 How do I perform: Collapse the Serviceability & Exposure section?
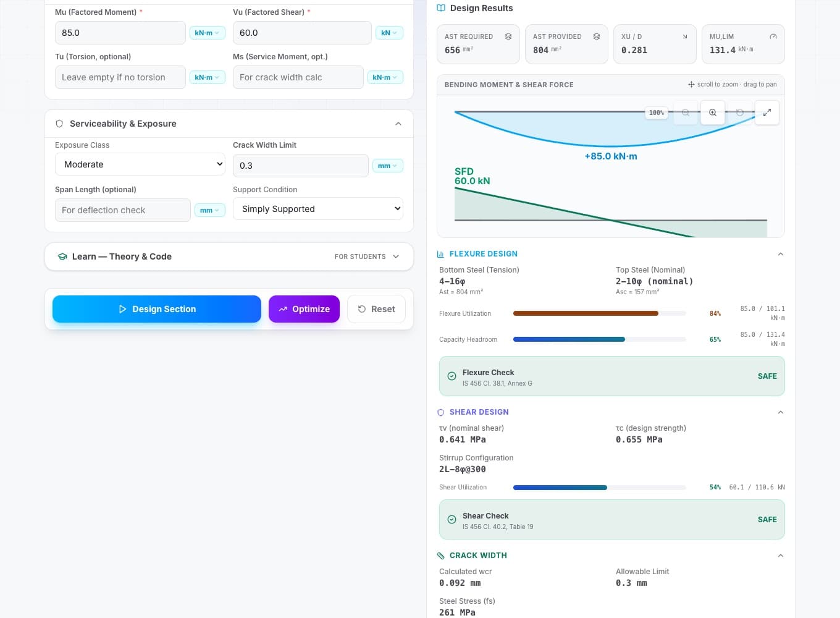click(398, 124)
